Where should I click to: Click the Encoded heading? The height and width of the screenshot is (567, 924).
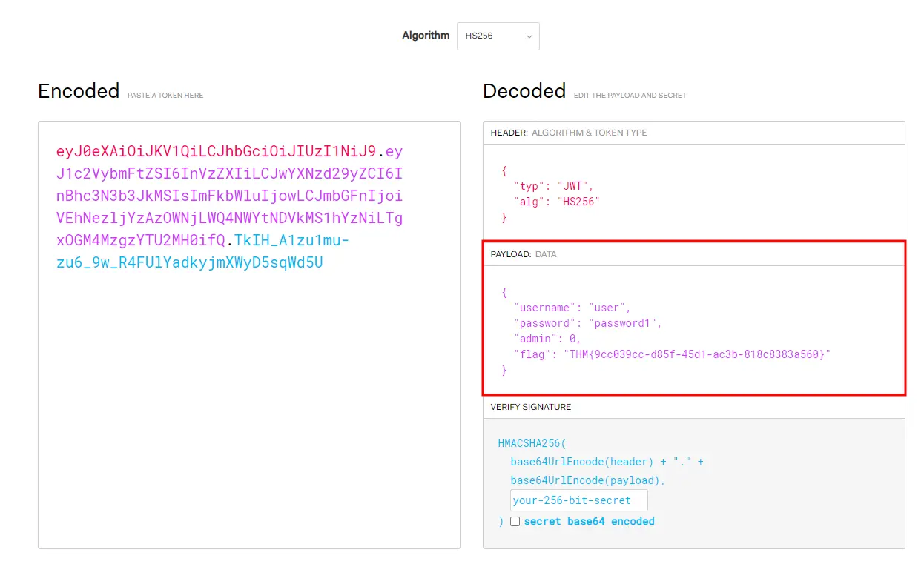pos(79,91)
